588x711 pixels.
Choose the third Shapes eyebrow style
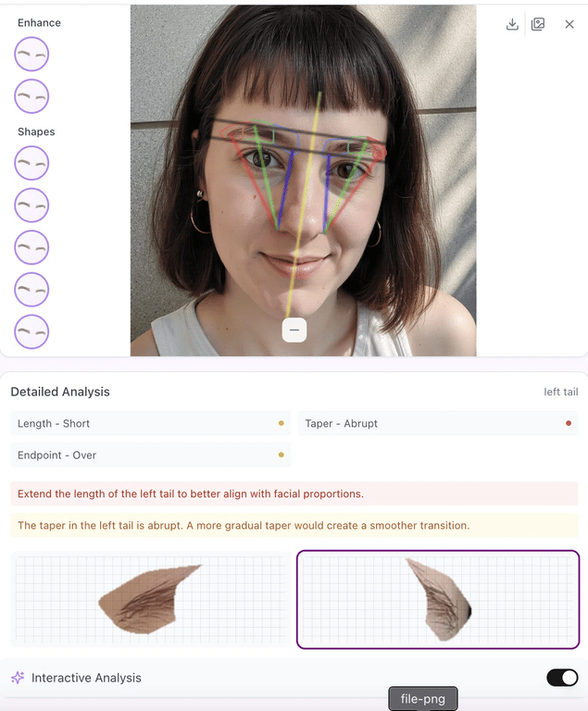[31, 247]
